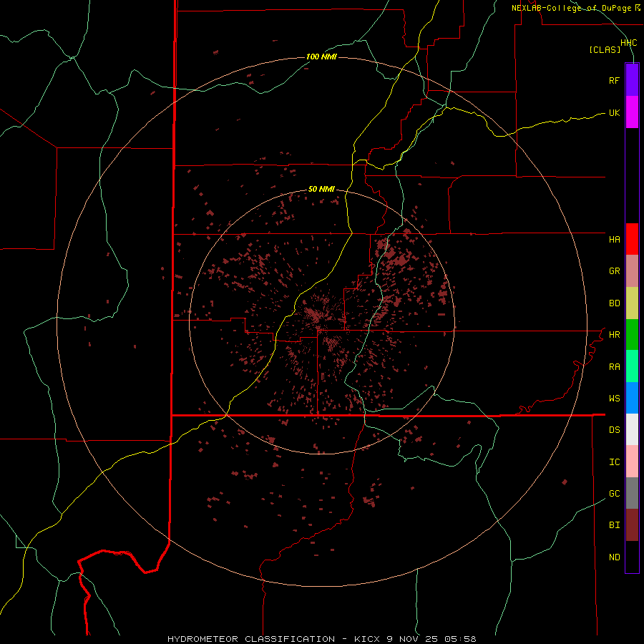Click the IC legend label
Screen dimensions: 644x644
pyautogui.click(x=614, y=462)
